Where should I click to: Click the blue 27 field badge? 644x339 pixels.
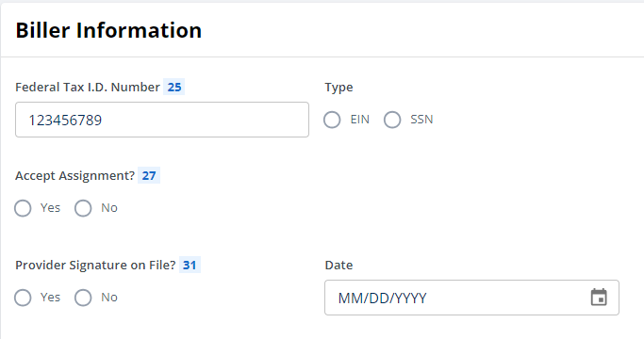(149, 176)
